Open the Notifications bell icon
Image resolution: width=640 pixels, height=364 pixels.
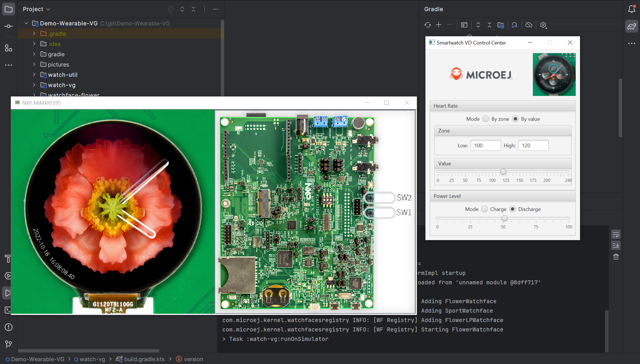point(631,9)
